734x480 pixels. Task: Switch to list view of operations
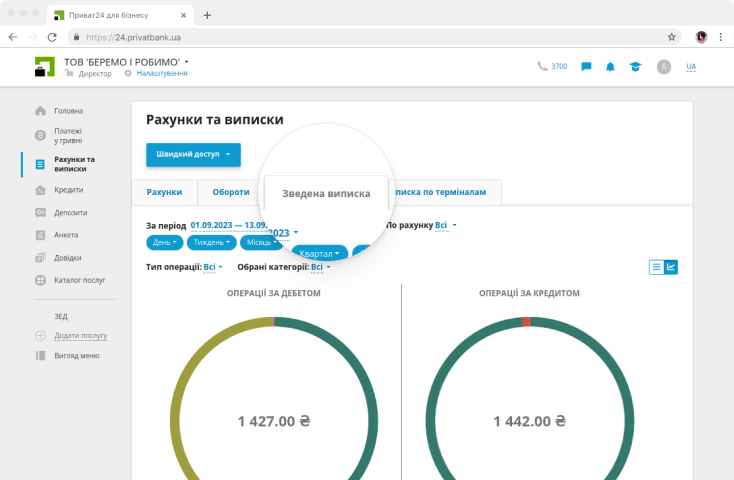coord(657,267)
